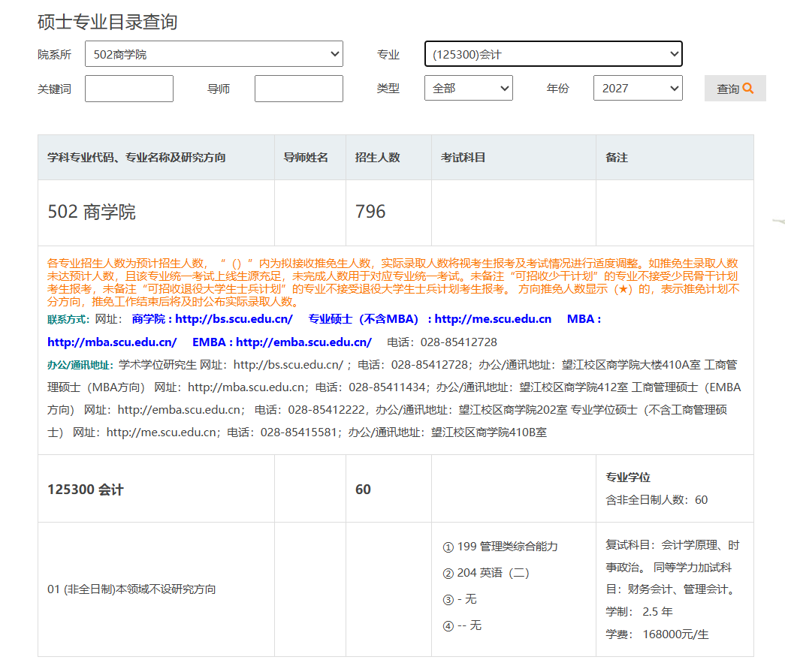Open the EMBA http://emba.scu.edu.cn/ link
The image size is (785, 672).
click(282, 342)
